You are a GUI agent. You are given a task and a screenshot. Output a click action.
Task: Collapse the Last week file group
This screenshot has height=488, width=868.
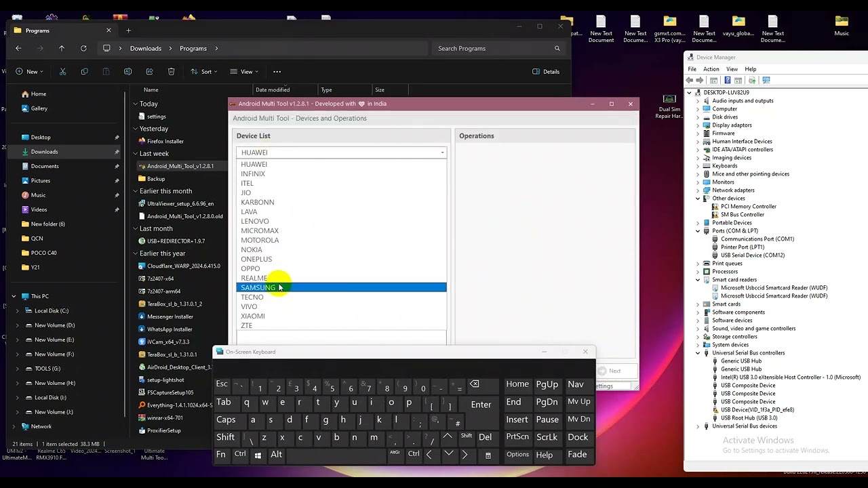[135, 153]
